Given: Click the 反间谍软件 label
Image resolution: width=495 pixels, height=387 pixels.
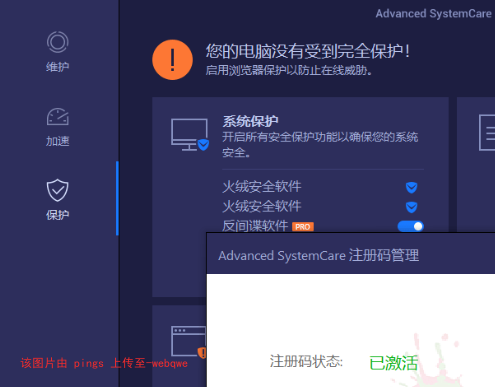Looking at the screenshot, I should point(255,226).
